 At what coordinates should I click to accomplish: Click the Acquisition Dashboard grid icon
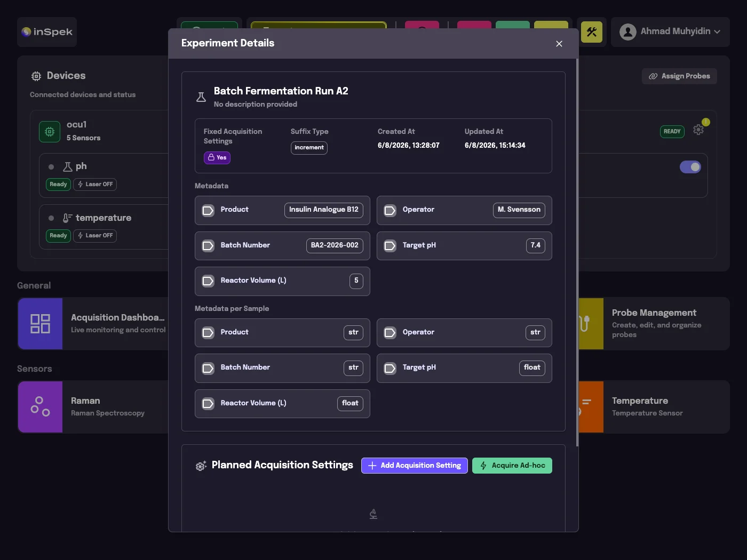[x=40, y=324]
